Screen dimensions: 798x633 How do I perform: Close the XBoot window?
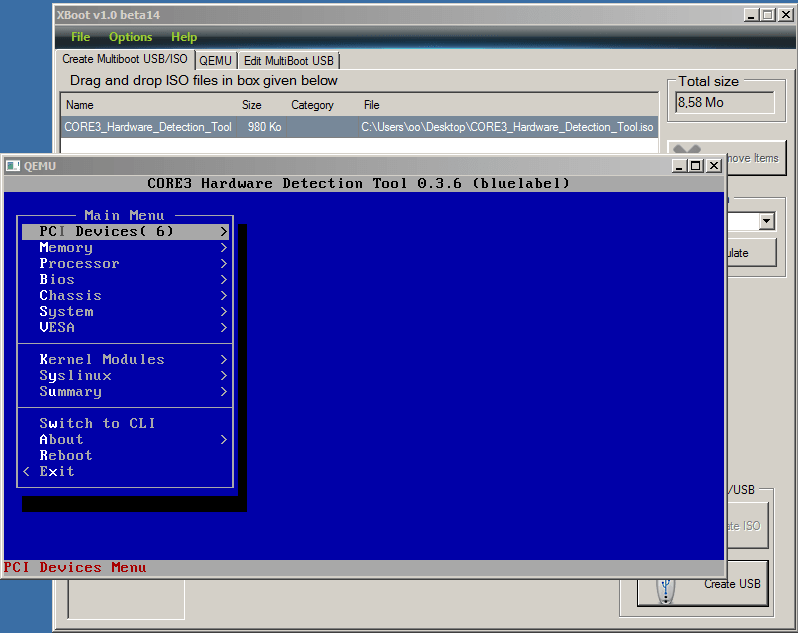coord(786,15)
